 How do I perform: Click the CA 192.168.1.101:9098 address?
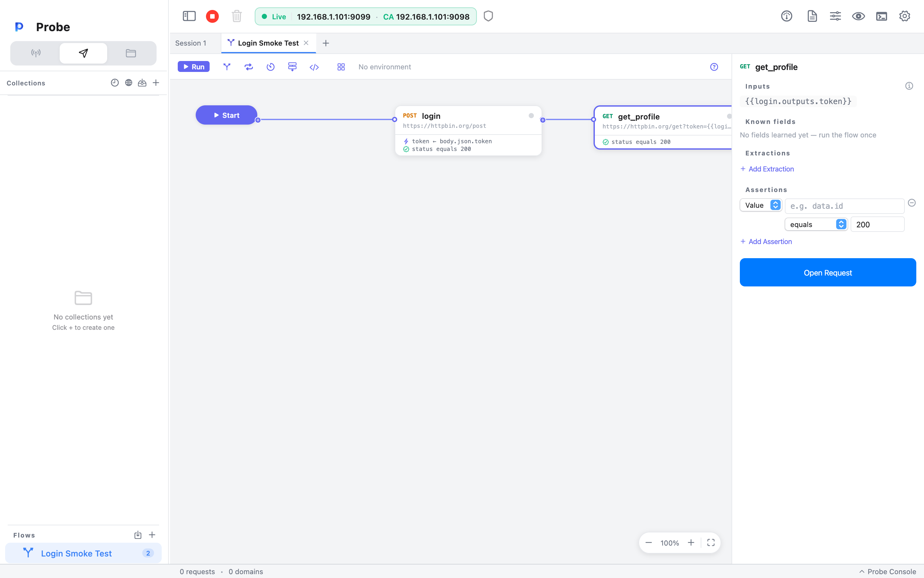(x=426, y=16)
